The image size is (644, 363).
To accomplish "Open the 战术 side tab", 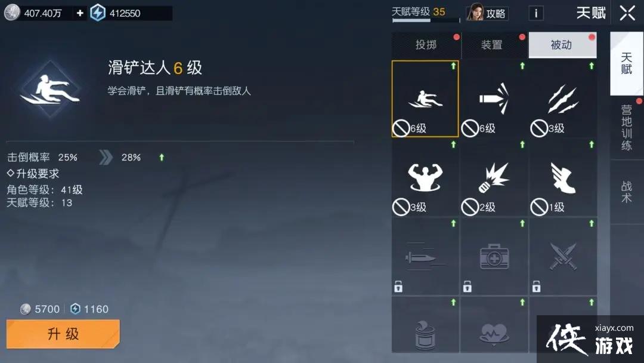I will pyautogui.click(x=626, y=192).
